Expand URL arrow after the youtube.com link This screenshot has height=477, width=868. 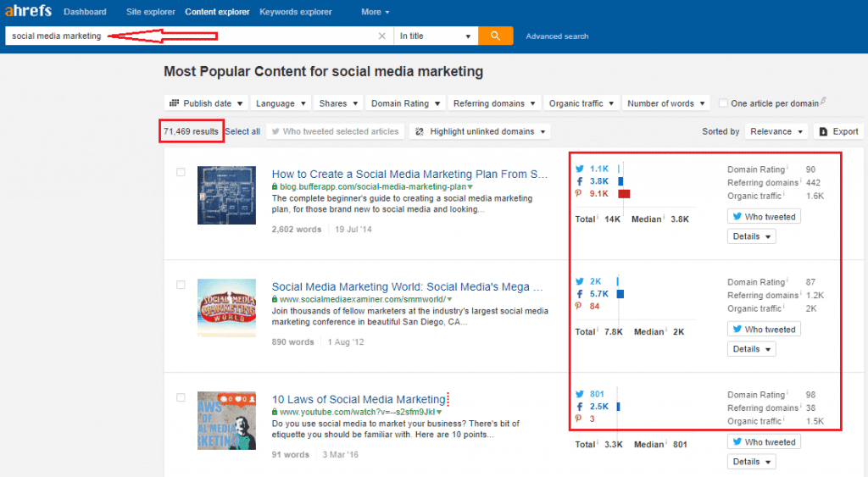coord(439,413)
